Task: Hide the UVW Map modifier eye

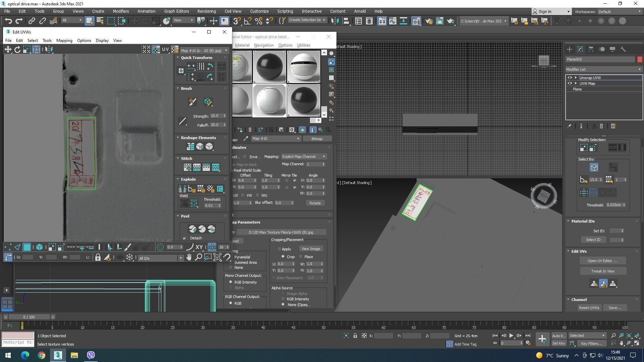Action: (570, 83)
